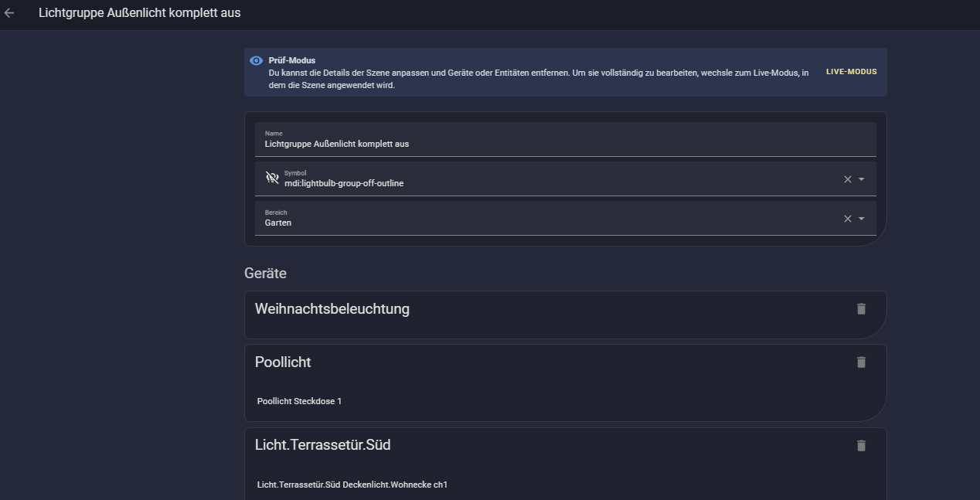Select the Licht.Terrassetür.Süd device heading
This screenshot has width=980, height=500.
pos(328,445)
